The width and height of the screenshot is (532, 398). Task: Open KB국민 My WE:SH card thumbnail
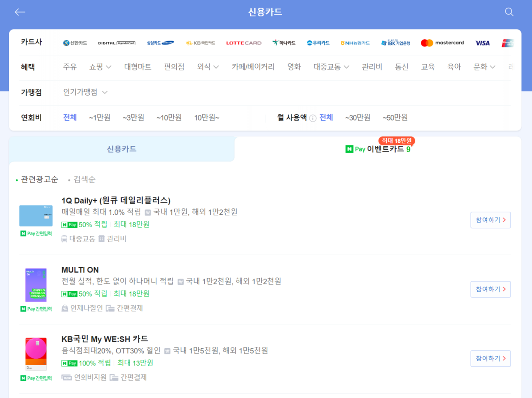click(36, 354)
